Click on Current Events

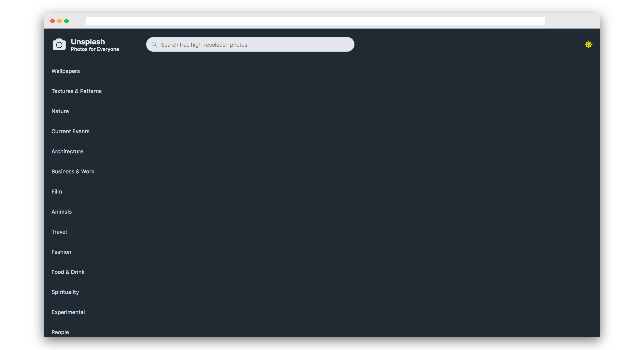(70, 131)
